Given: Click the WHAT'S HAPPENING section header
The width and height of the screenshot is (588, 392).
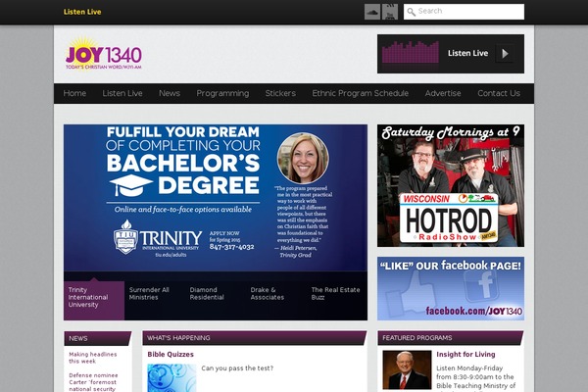Looking at the screenshot, I should pyautogui.click(x=254, y=338).
